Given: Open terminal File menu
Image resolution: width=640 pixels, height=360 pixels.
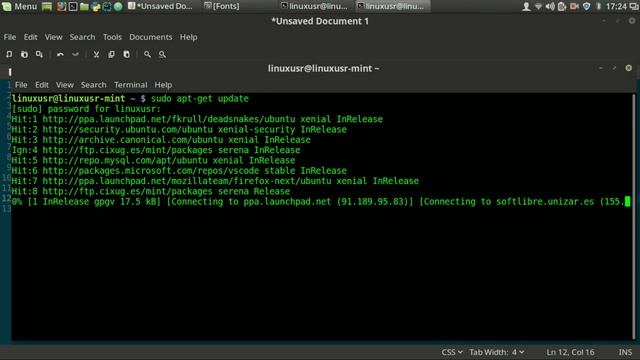Looking at the screenshot, I should coord(21,85).
